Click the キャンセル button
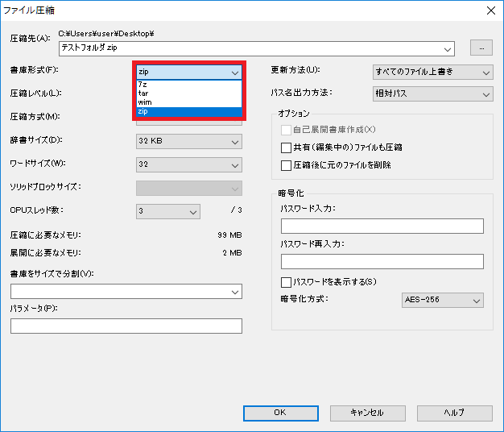 (x=368, y=413)
